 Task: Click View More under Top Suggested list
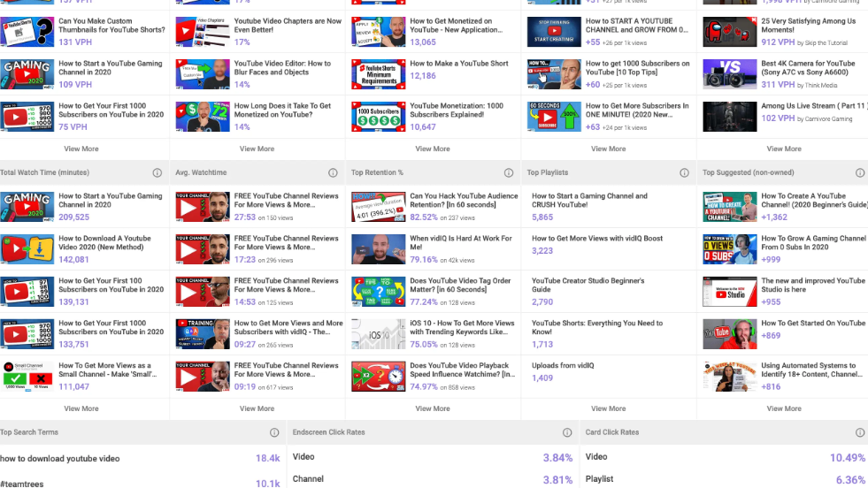click(784, 408)
